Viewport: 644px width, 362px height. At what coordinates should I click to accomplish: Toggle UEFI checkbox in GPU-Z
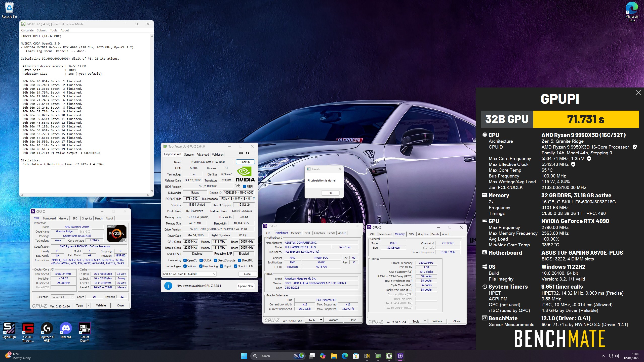(x=245, y=187)
